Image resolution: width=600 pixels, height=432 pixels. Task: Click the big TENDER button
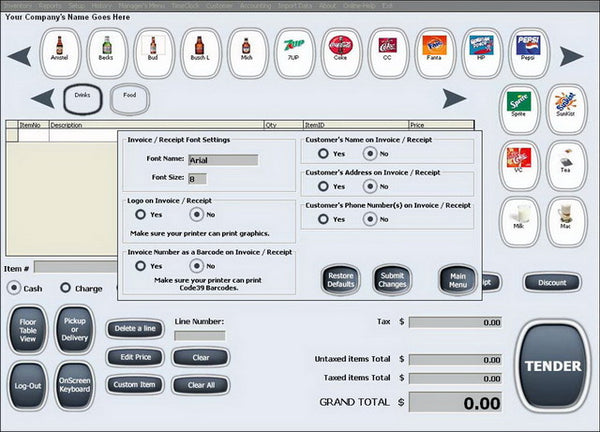pyautogui.click(x=553, y=366)
